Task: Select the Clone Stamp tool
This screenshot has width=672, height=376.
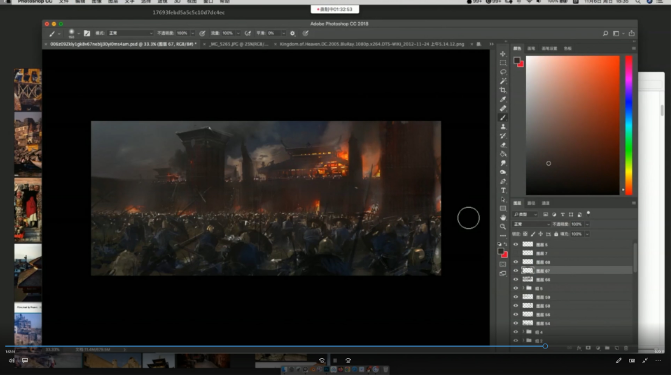Action: coord(503,127)
